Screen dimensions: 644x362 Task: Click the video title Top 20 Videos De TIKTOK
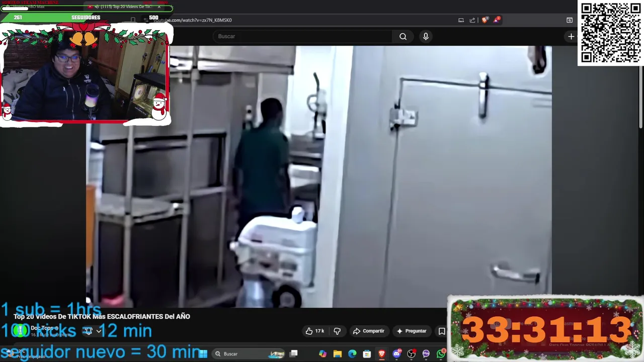coord(102,316)
